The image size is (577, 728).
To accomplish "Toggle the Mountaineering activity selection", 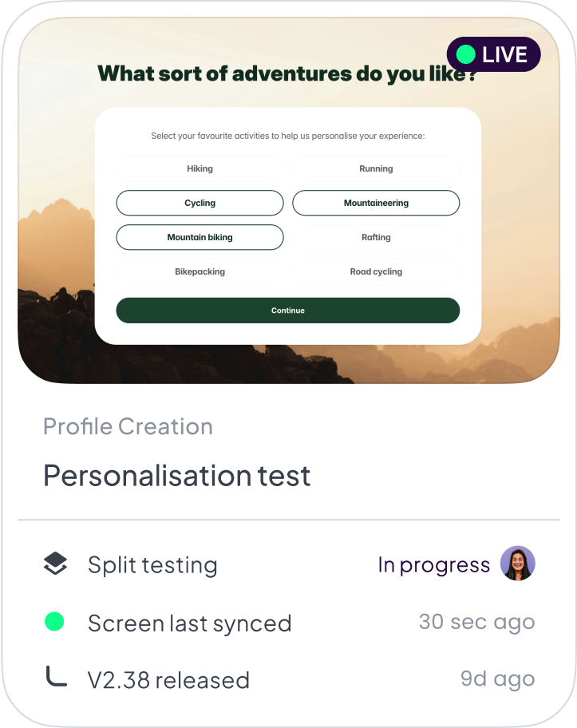I will click(x=376, y=203).
